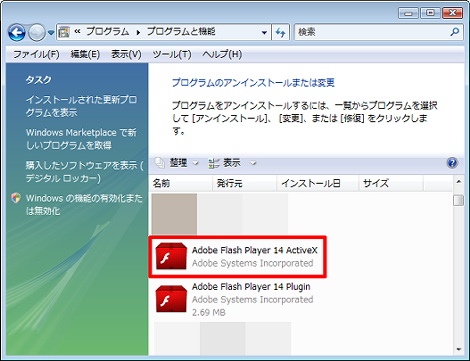The image size is (470, 361).
Task: Click the プログラムのアンインストールまたは変更 heading
Action: [253, 83]
